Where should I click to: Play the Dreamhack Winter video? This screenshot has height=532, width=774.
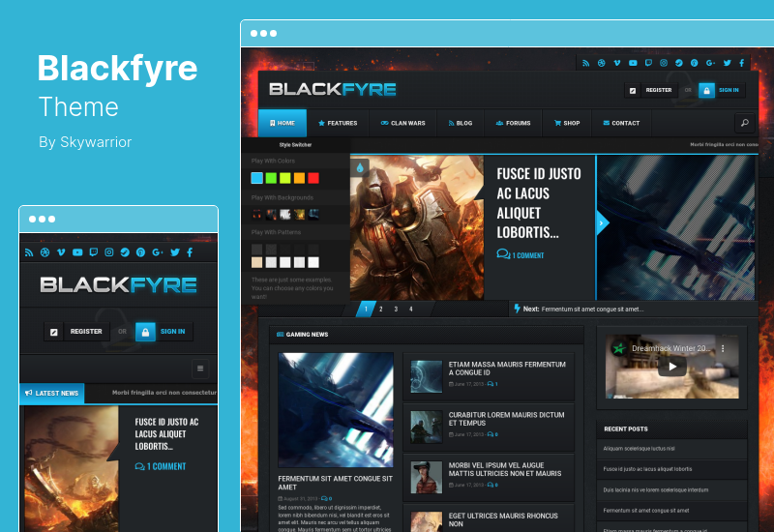point(672,367)
